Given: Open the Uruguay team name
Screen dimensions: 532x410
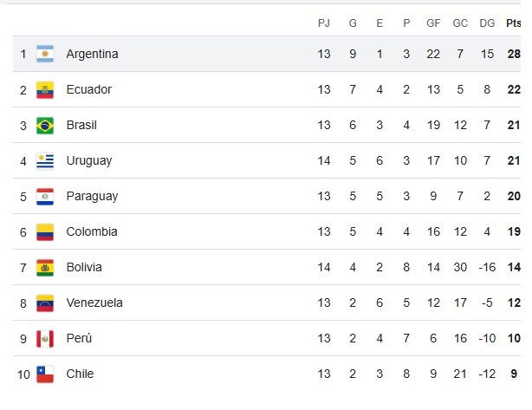Looking at the screenshot, I should (88, 160).
